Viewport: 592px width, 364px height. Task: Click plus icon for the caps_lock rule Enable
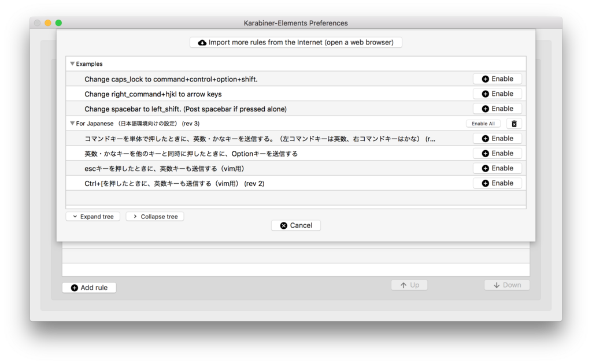click(x=486, y=79)
